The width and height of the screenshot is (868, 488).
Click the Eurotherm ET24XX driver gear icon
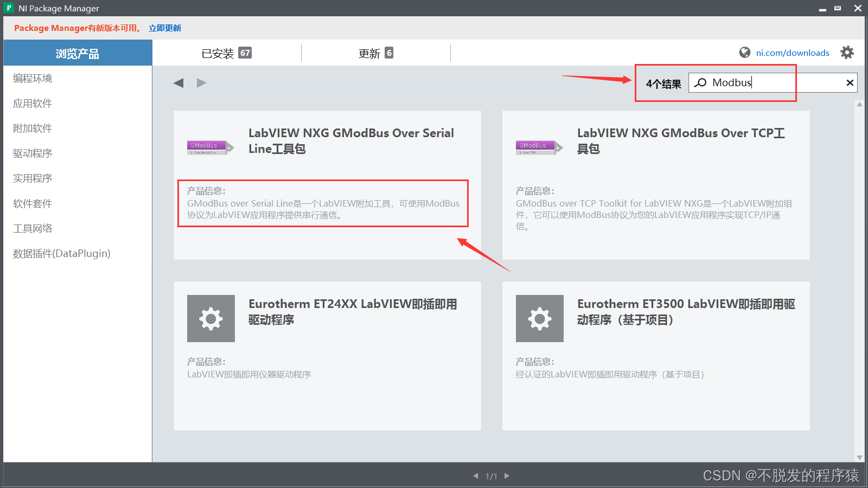click(x=210, y=318)
